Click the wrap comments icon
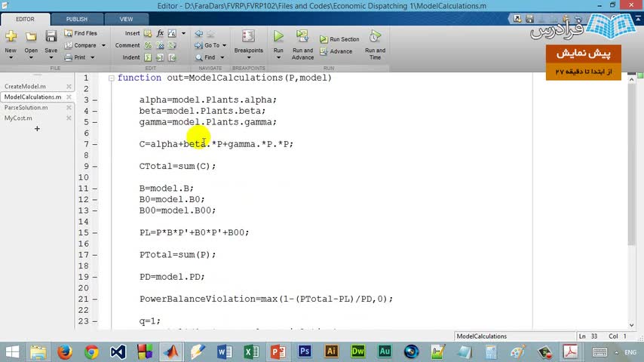 point(172,45)
